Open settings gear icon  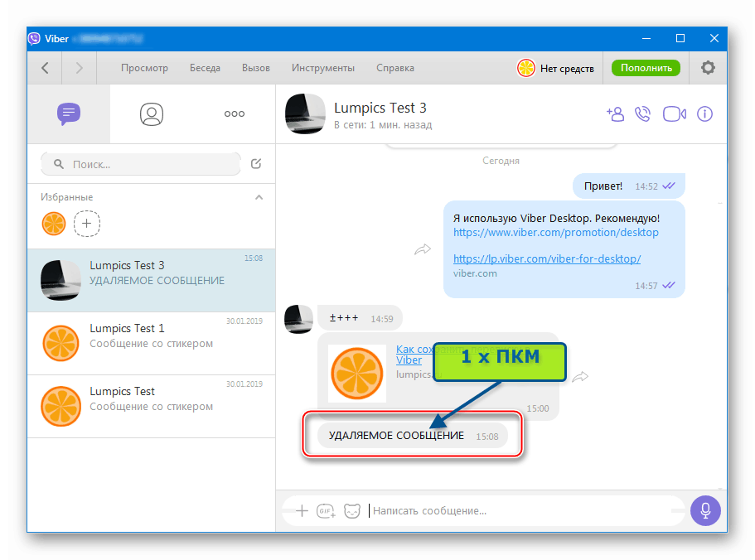tap(708, 67)
